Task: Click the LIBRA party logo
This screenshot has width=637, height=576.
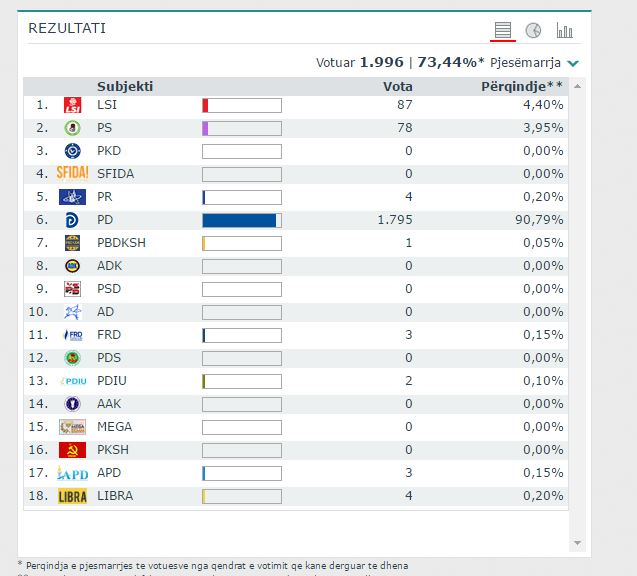Action: (72, 496)
